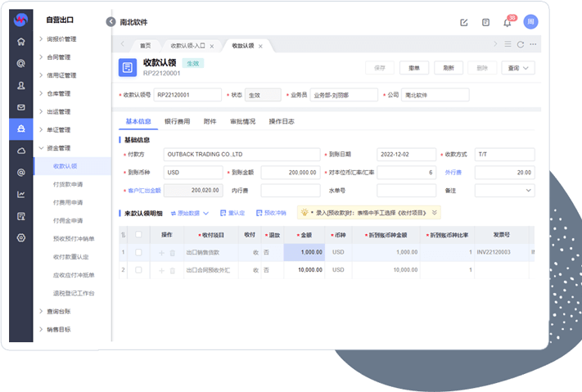The height and width of the screenshot is (392, 582).
Task: Click the home icon in left sidebar
Action: 21,41
